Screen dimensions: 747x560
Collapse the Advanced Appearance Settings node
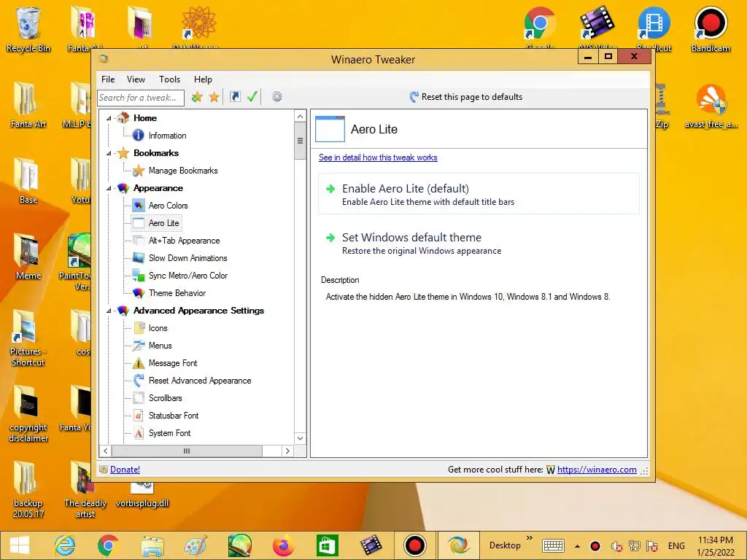coord(109,311)
